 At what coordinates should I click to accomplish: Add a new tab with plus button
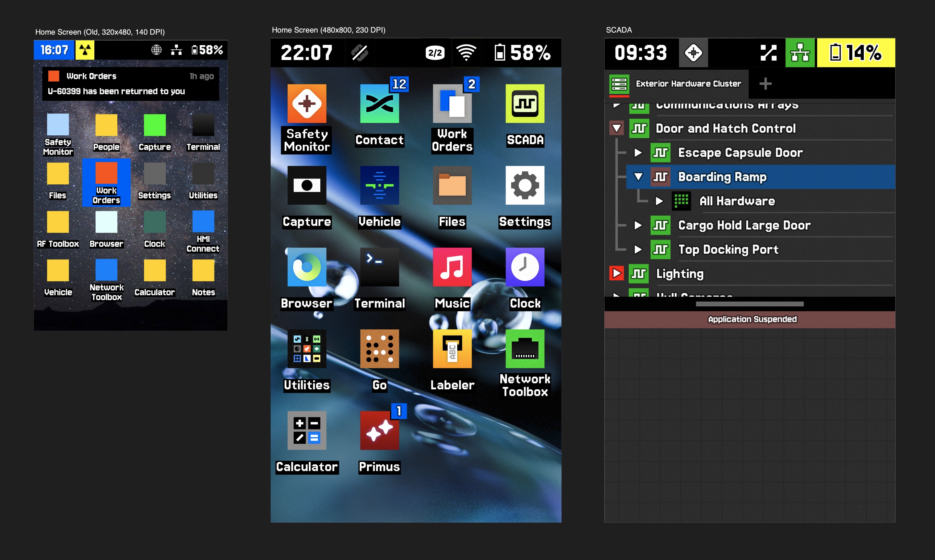coord(766,84)
